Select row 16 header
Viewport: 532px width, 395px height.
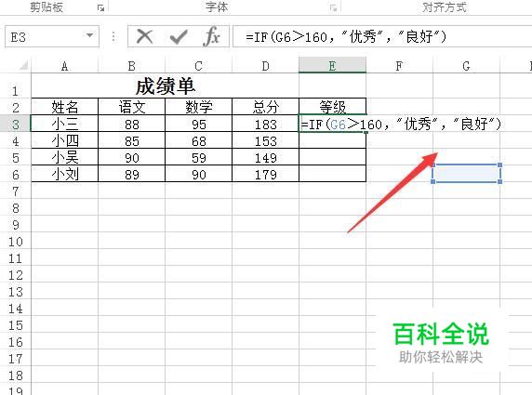15,341
